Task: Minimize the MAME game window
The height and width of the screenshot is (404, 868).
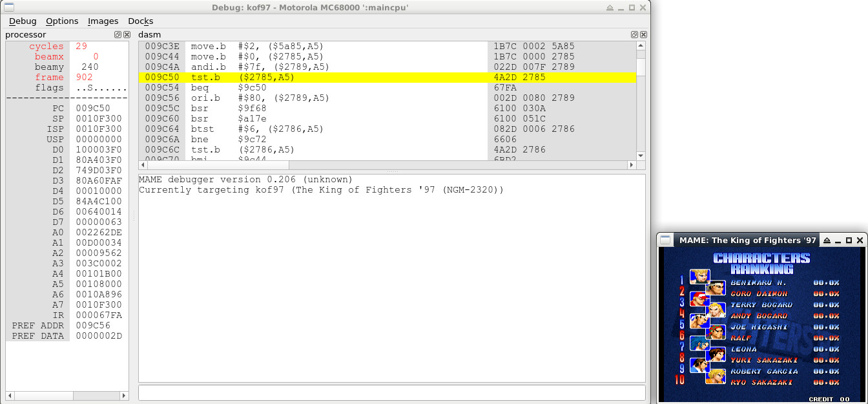Action: [x=838, y=240]
